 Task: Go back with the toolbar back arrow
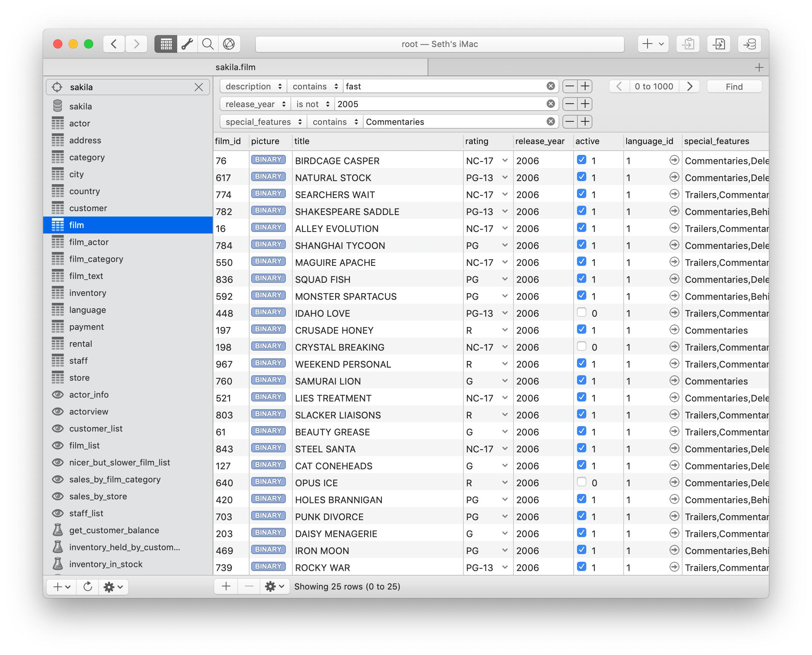(x=114, y=44)
